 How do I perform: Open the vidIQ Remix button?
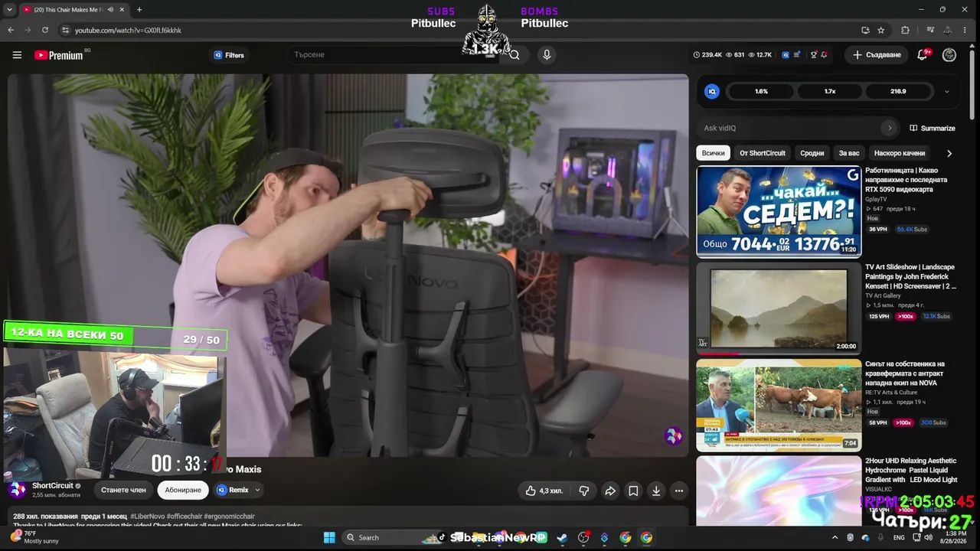[x=233, y=490]
